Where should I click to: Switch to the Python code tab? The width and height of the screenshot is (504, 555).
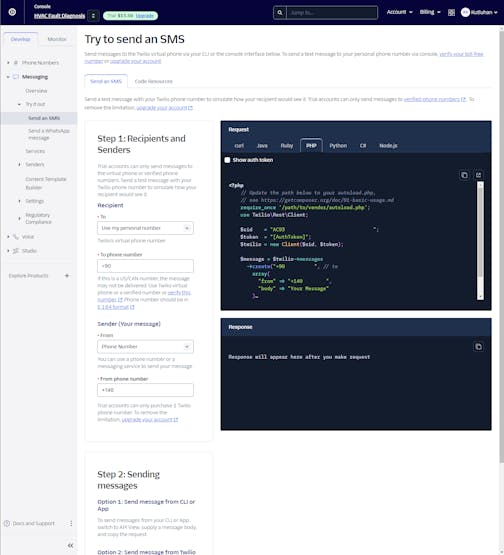338,145
